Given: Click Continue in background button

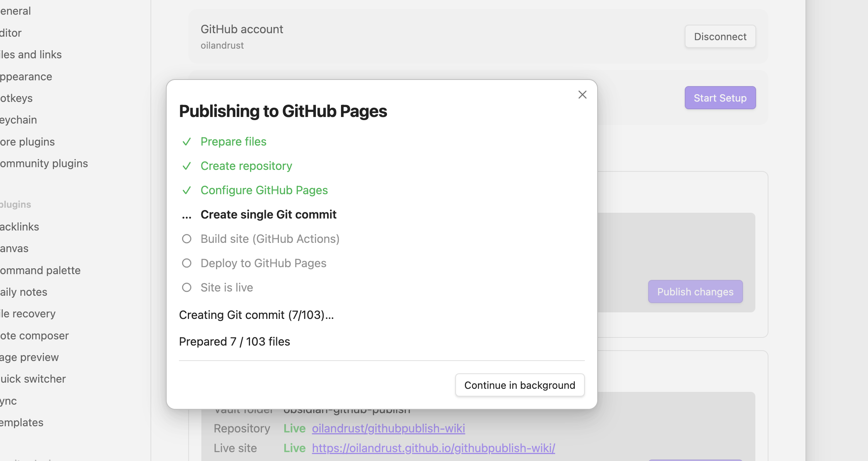Looking at the screenshot, I should 520,385.
